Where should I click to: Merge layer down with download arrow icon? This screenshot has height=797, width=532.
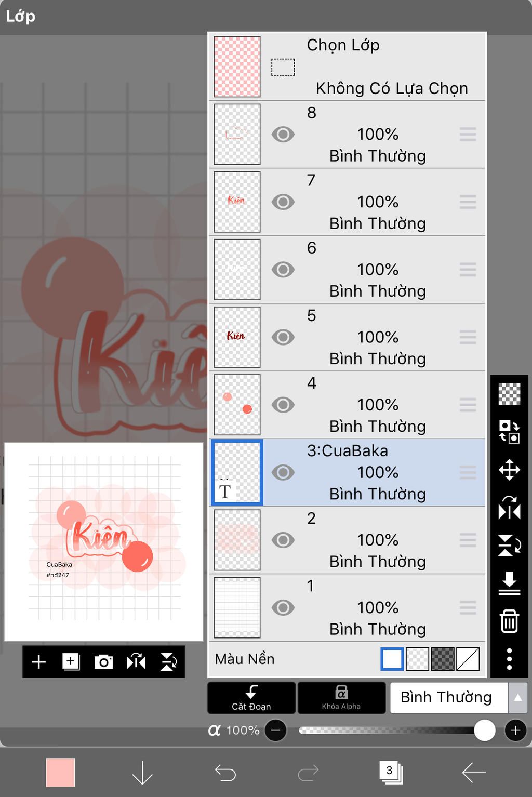[x=509, y=583]
